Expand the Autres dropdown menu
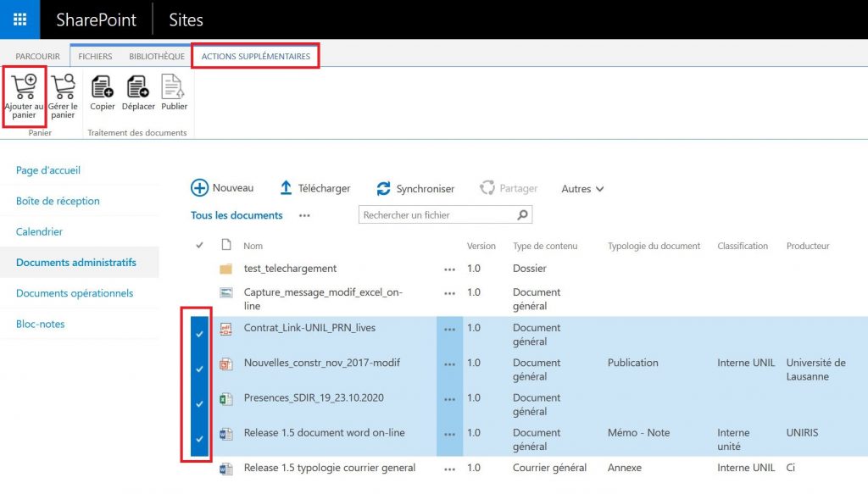The height and width of the screenshot is (494, 868). 582,189
